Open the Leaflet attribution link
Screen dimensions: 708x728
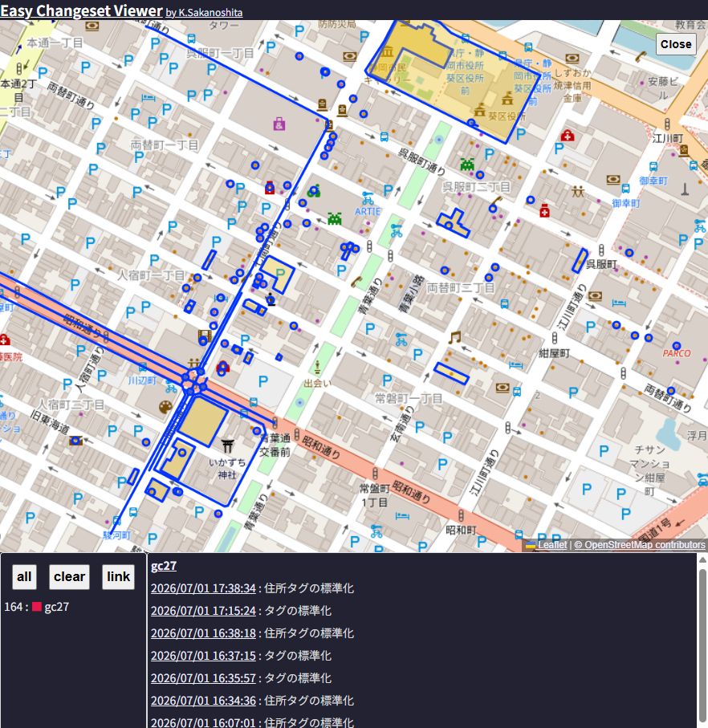pyautogui.click(x=552, y=545)
